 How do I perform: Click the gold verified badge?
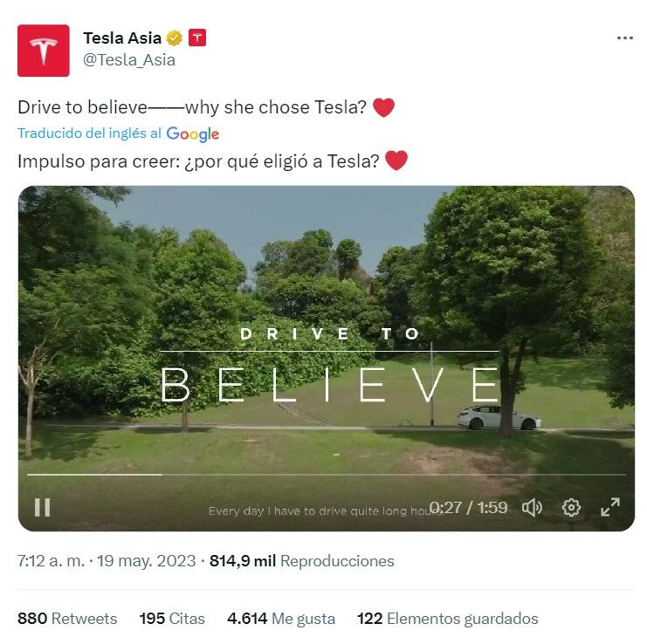click(174, 38)
